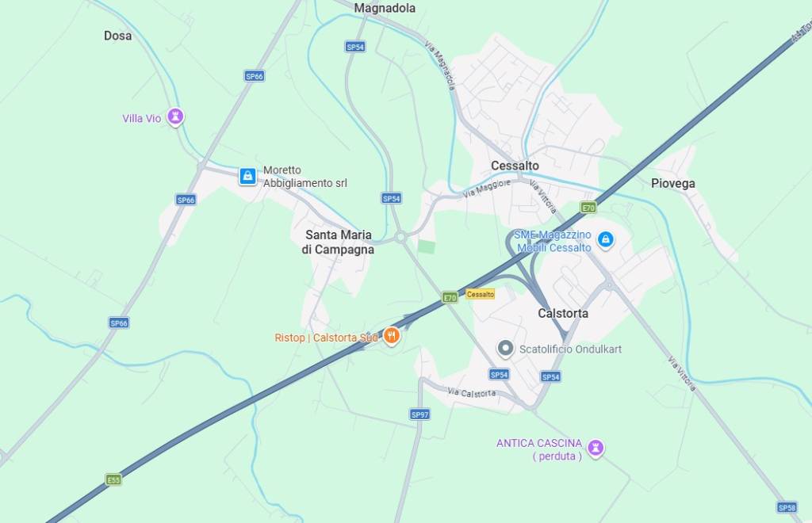Image resolution: width=812 pixels, height=523 pixels.
Task: Select the Scatolificio Ondulkart gray location pin
Action: tap(505, 349)
